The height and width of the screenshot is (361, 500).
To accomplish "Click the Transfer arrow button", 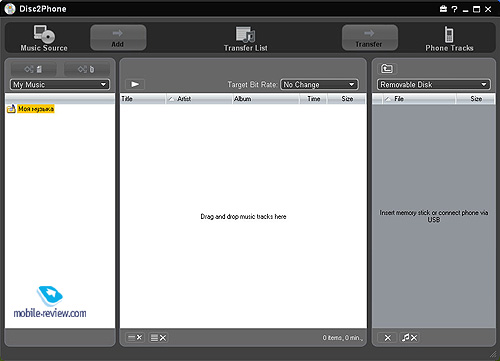I will point(370,37).
